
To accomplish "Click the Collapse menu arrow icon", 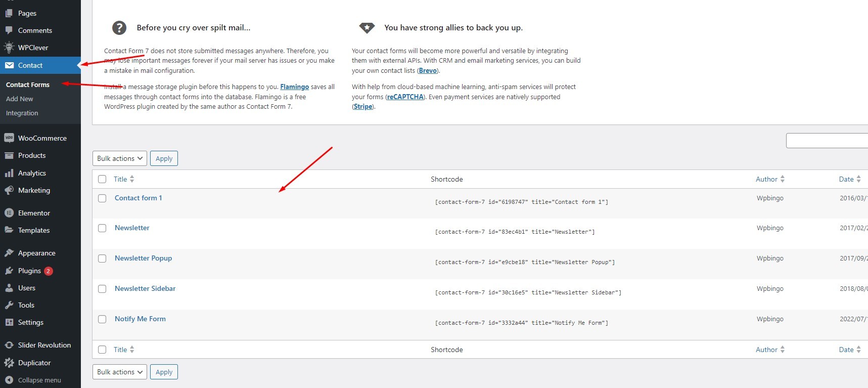I will (9, 380).
